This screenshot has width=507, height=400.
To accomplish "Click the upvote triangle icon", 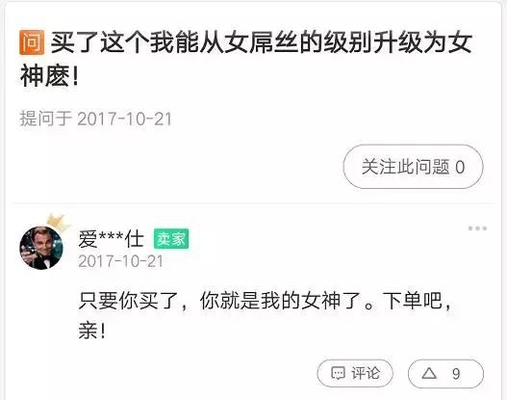I will tap(429, 373).
